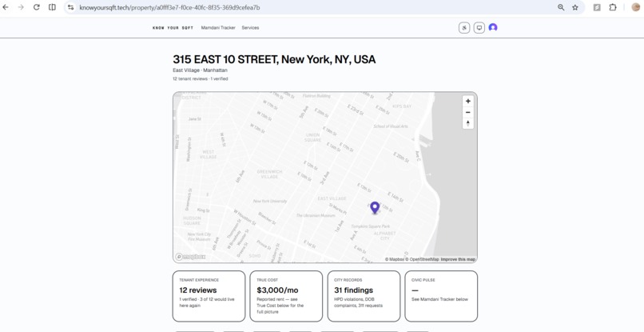Screen dimensions: 644x332
Task: Bookmark this page with the star icon
Action: pyautogui.click(x=575, y=7)
